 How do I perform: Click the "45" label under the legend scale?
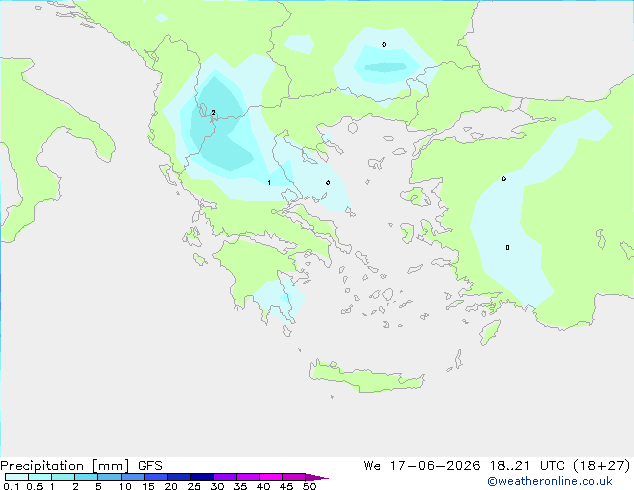(286, 486)
